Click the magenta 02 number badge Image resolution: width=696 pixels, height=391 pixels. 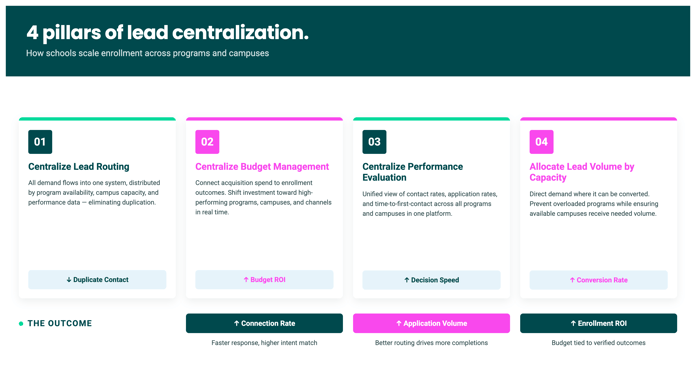(207, 142)
